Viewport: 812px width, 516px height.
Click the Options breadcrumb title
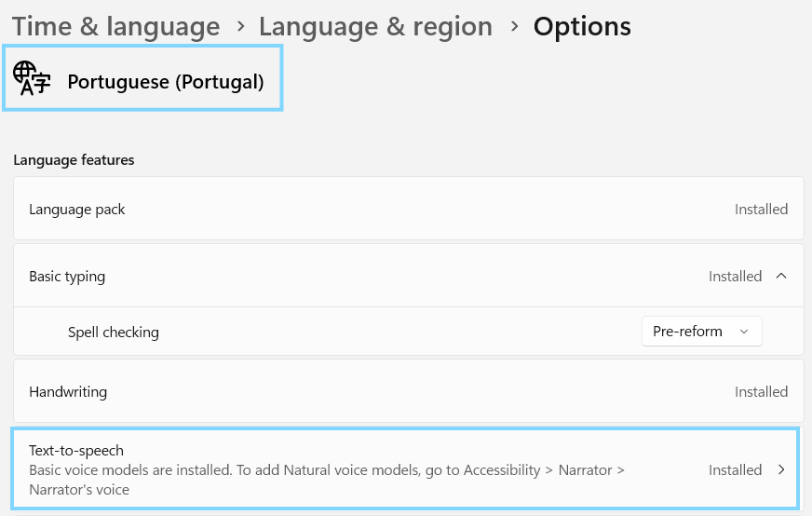point(582,26)
